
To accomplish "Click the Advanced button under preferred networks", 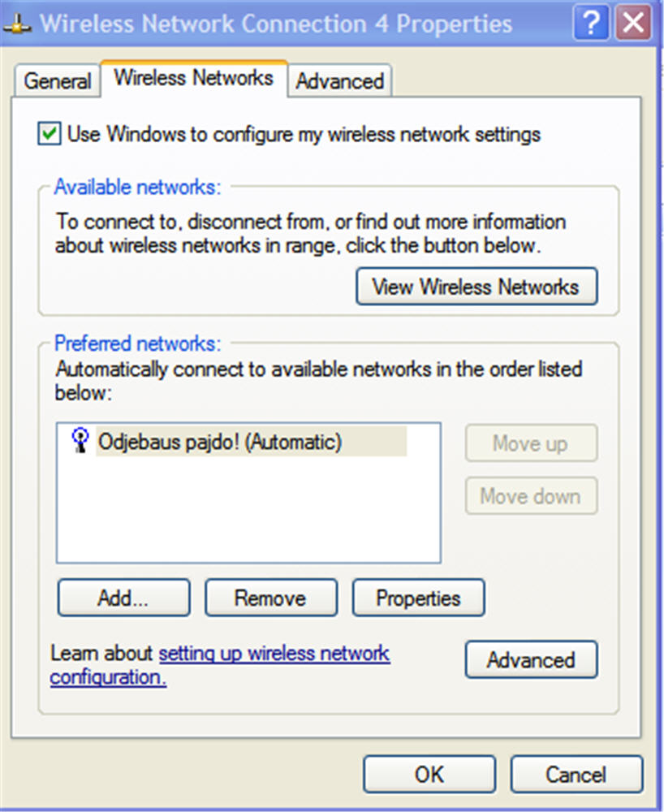I will coord(531,660).
